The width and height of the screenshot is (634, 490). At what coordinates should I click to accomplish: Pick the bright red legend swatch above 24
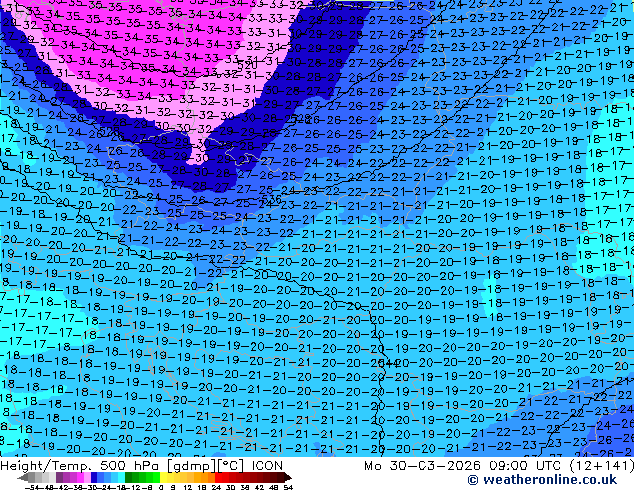218,477
